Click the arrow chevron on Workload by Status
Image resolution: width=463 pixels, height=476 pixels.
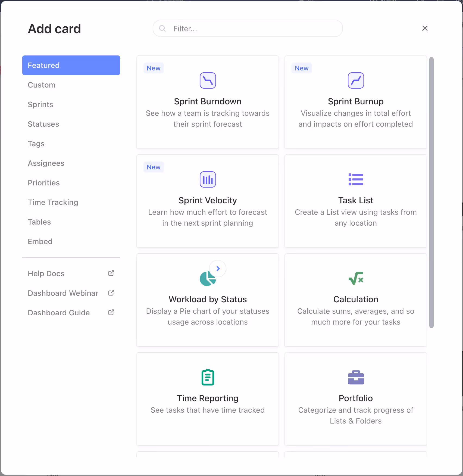pyautogui.click(x=218, y=268)
